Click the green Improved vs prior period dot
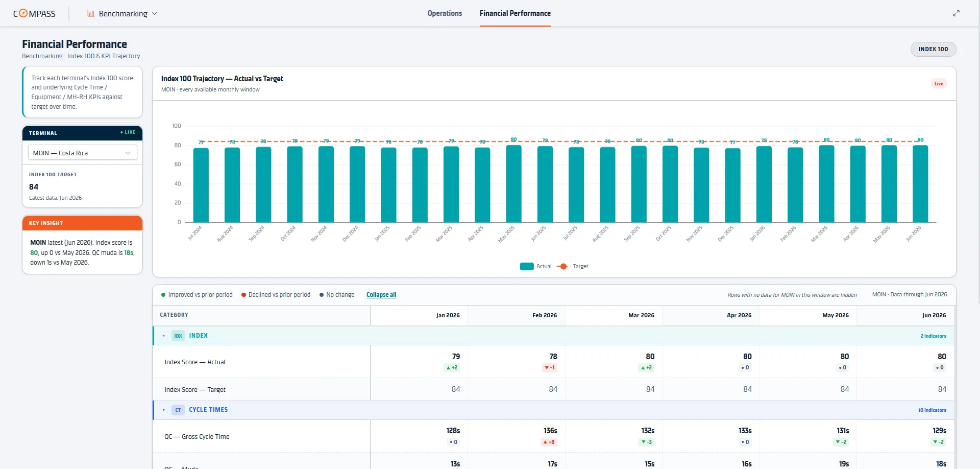The width and height of the screenshot is (980, 469). (x=163, y=295)
